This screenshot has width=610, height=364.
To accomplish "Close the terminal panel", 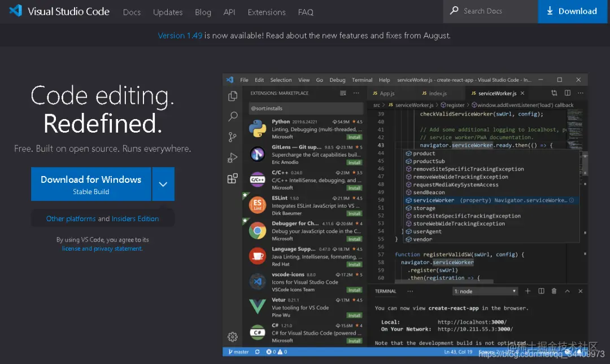I will (x=581, y=291).
